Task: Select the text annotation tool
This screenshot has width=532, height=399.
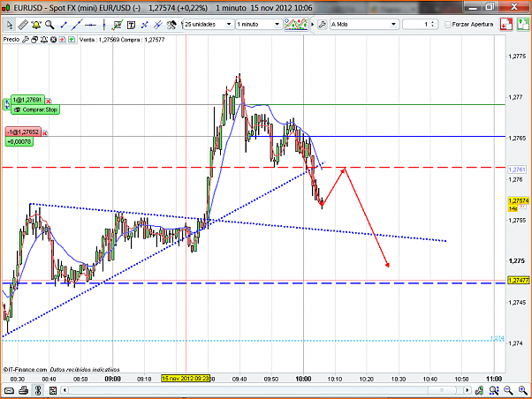Action: coord(131,25)
